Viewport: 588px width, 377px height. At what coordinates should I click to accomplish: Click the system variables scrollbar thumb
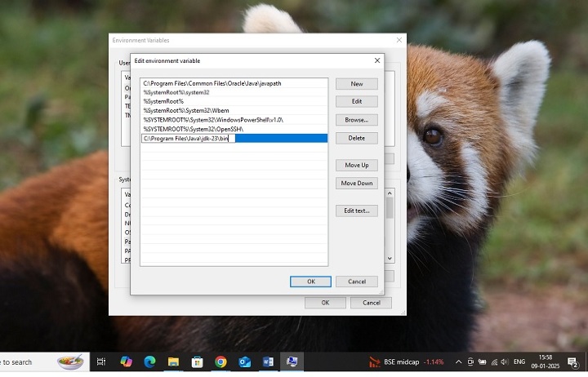tap(390, 208)
